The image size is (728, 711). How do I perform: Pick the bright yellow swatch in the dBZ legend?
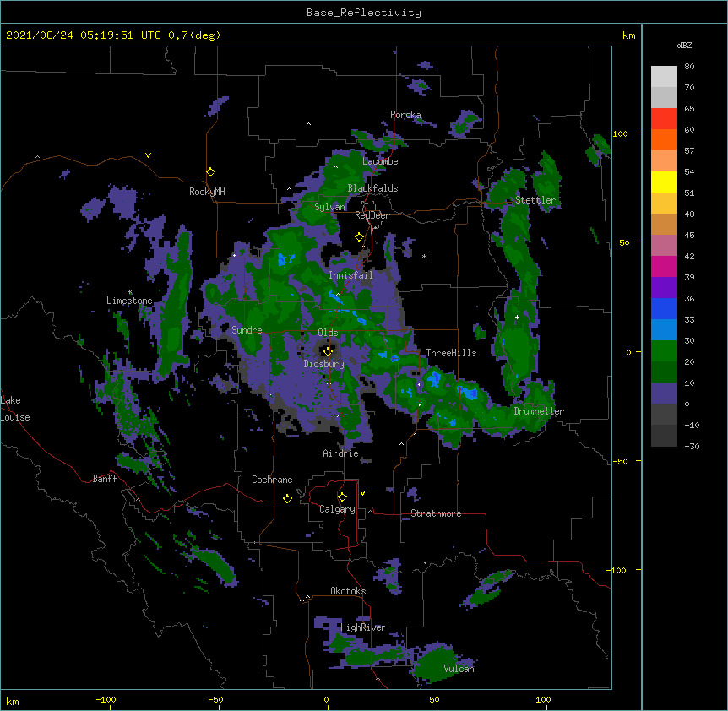click(664, 182)
